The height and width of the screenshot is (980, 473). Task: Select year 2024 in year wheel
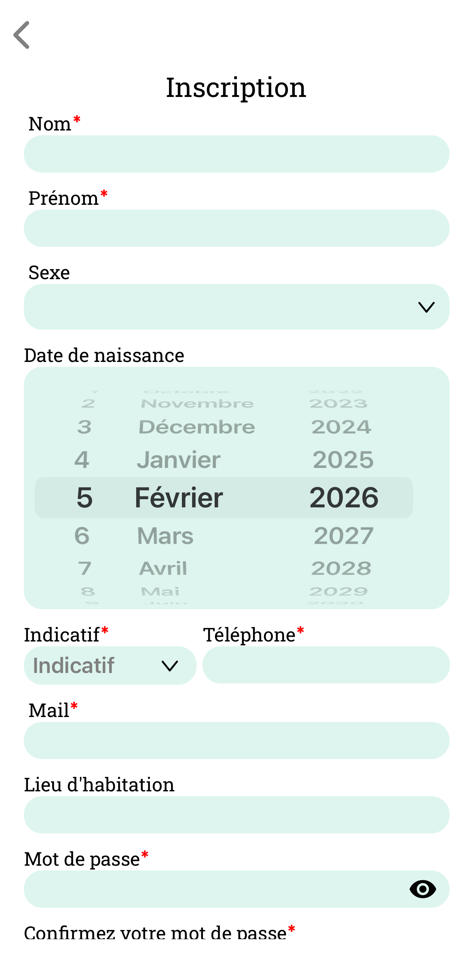pyautogui.click(x=341, y=427)
